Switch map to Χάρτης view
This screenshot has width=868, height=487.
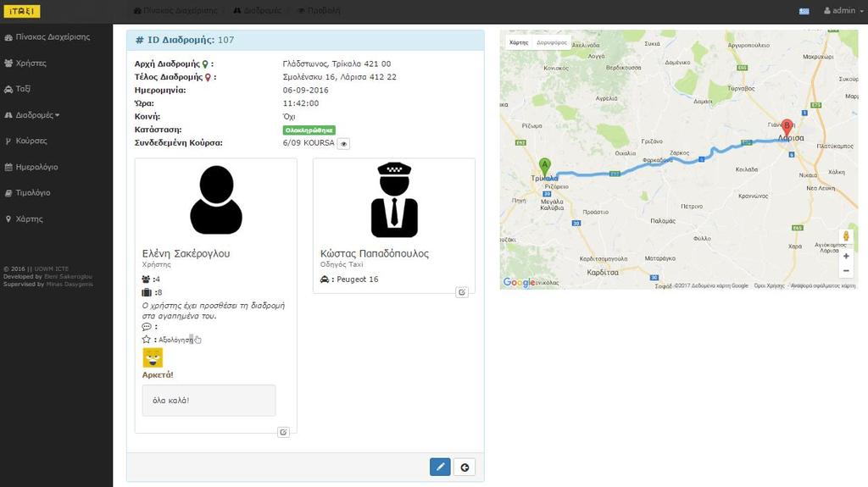519,42
